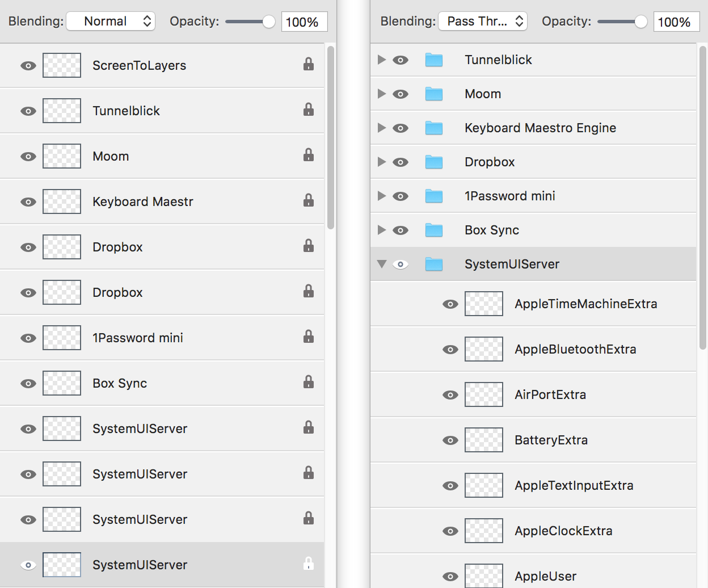Click the folder icon beside Keyboard Maestro Engine
The height and width of the screenshot is (588, 708).
pos(434,128)
